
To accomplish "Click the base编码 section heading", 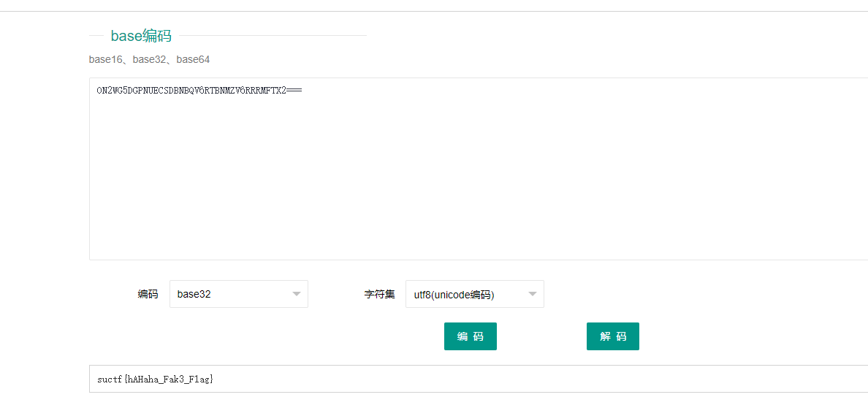I will pos(141,36).
